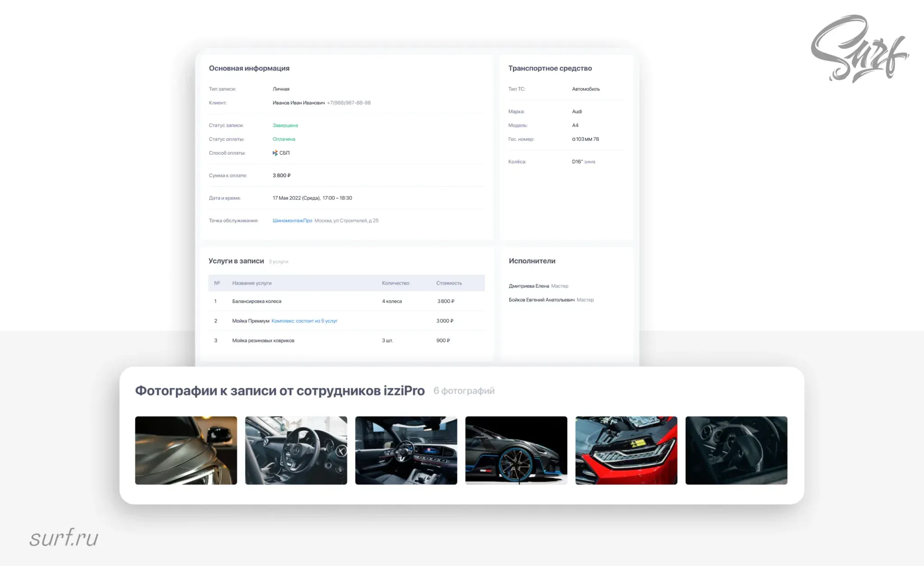Open the blue-rimmed sports car photo
924x566 pixels.
click(516, 450)
